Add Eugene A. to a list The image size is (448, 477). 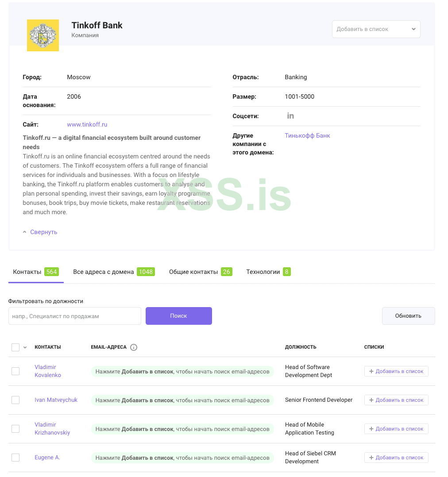[x=396, y=458]
